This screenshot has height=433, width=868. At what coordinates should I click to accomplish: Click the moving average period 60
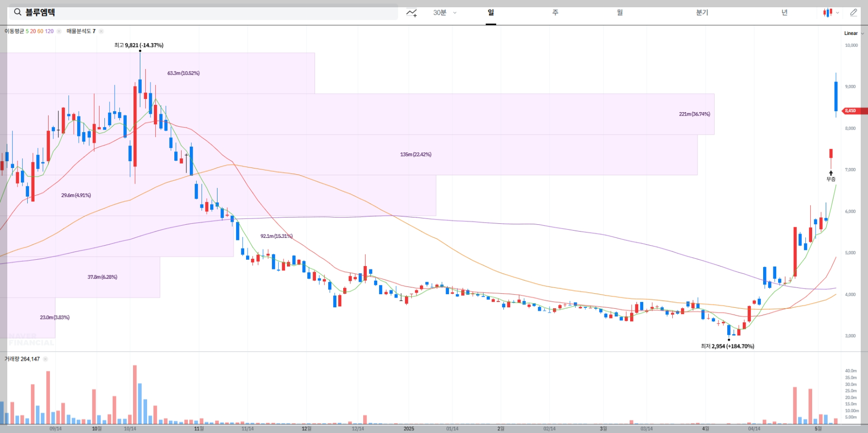pyautogui.click(x=40, y=31)
